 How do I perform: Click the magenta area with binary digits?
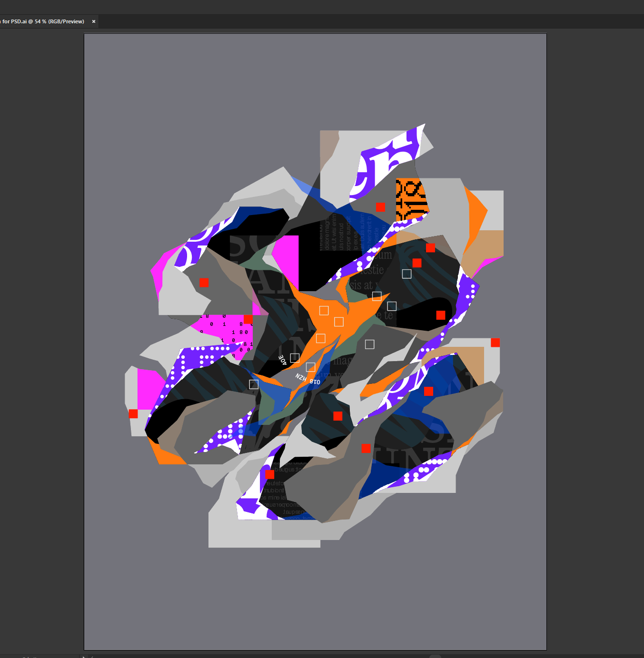coord(224,329)
